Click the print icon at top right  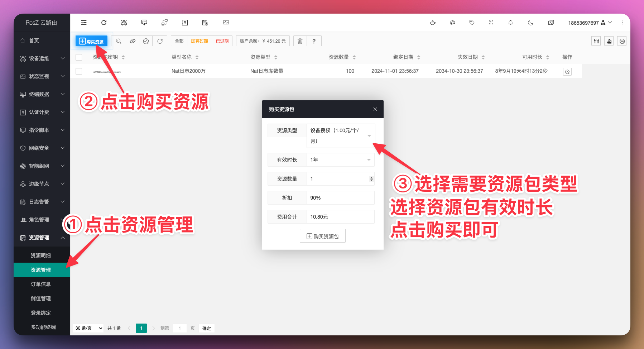[622, 41]
